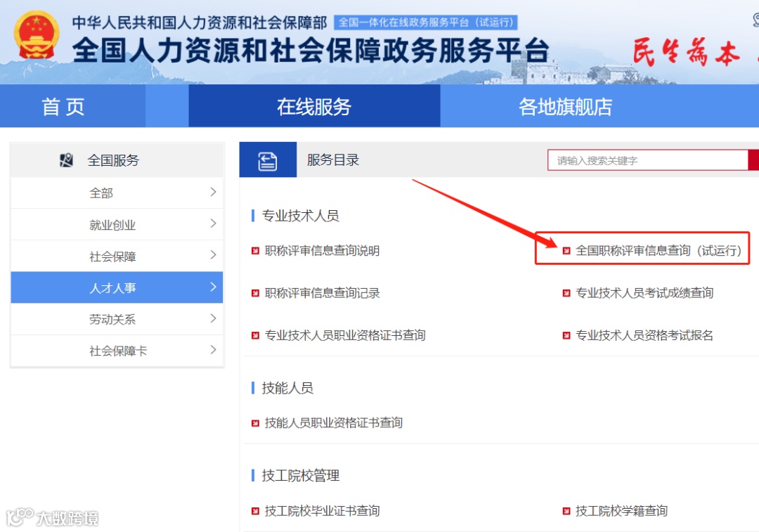Open 技能人员职业资格证书查询 link
Image resolution: width=759 pixels, height=532 pixels.
(x=334, y=423)
